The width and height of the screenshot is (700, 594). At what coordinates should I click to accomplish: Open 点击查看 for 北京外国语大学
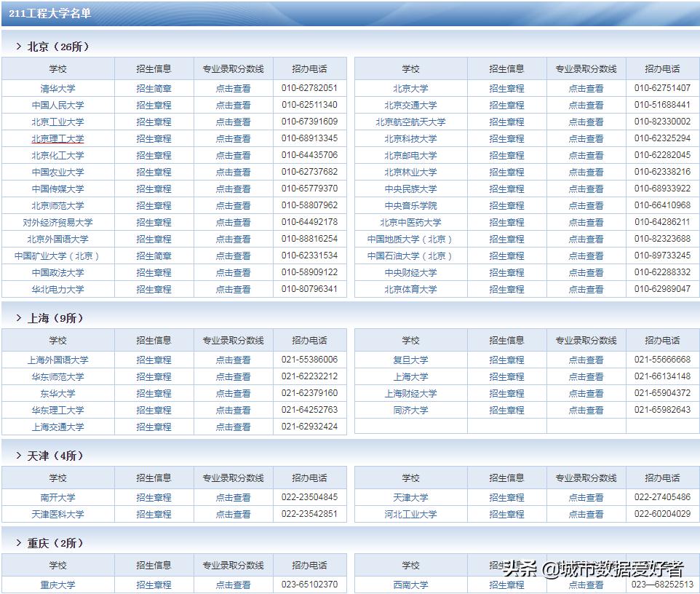[233, 239]
